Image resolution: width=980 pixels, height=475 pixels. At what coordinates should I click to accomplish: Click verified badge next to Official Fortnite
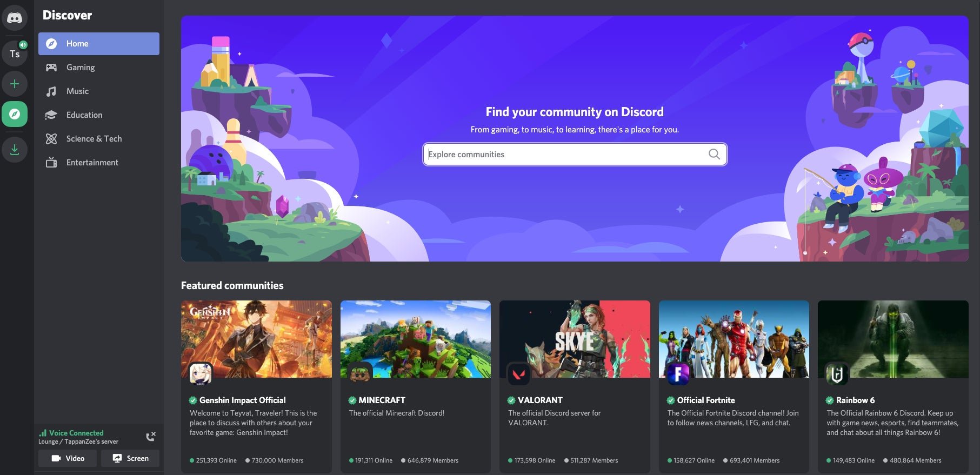[x=671, y=400]
